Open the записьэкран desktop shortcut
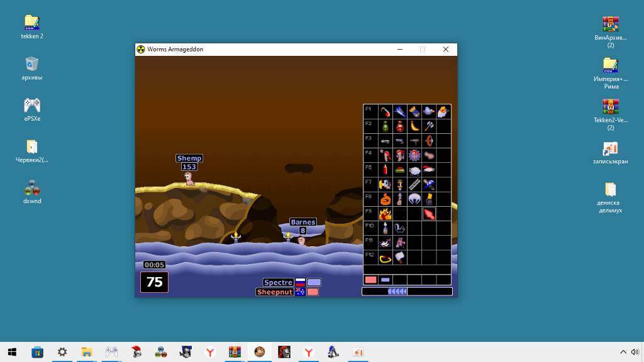This screenshot has height=362, width=644. (610, 153)
